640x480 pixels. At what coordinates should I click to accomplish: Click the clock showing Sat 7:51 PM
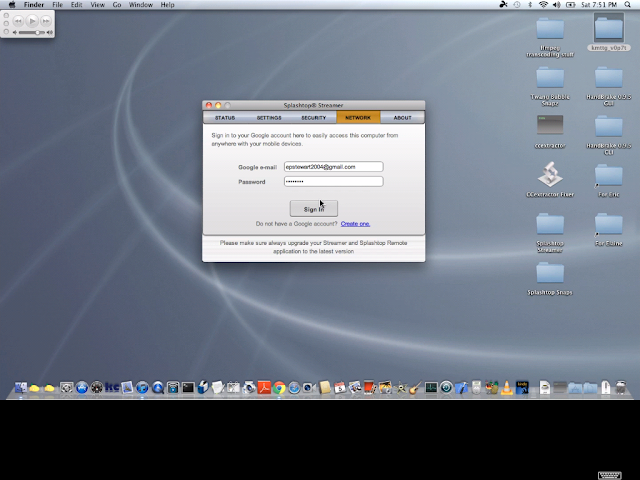[x=598, y=5]
